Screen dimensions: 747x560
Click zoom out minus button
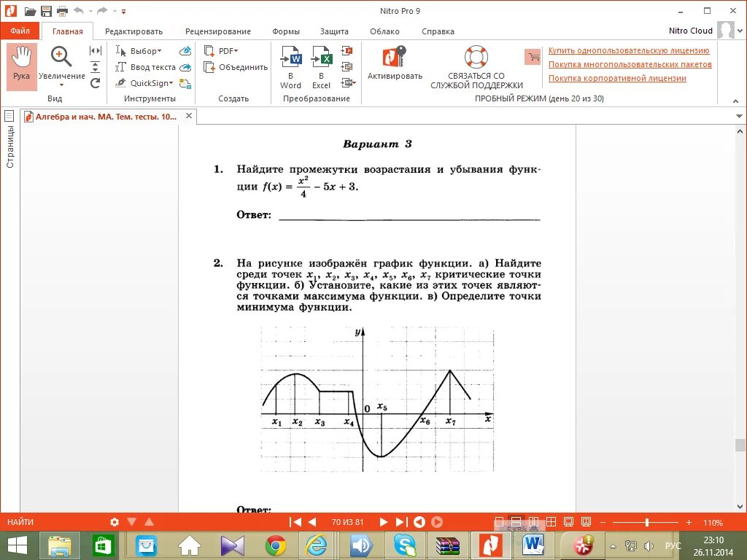603,522
